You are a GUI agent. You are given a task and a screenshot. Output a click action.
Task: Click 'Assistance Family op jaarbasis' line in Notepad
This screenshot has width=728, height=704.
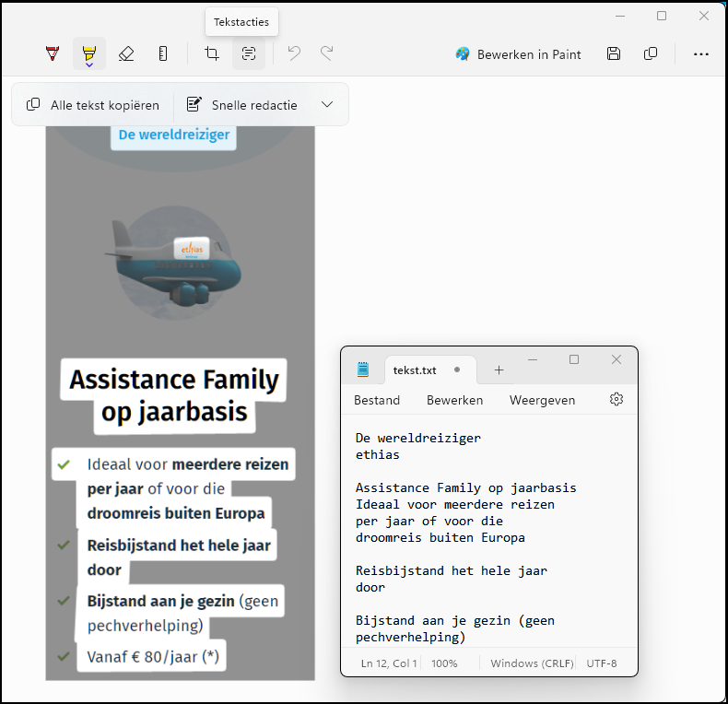[465, 488]
